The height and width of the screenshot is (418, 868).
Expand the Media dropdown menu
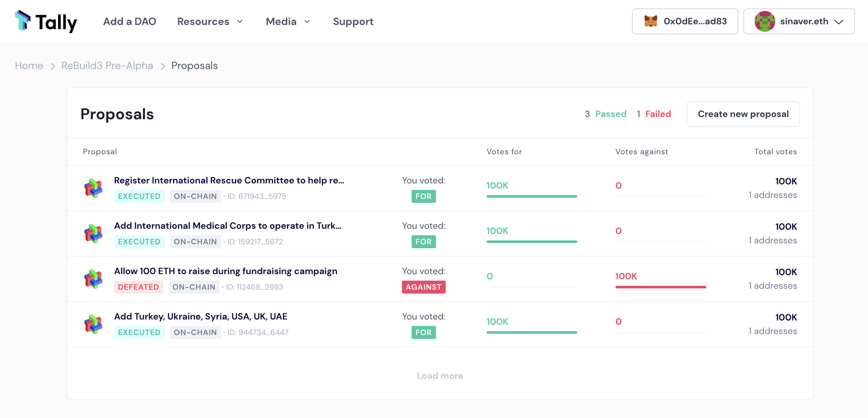pos(288,22)
